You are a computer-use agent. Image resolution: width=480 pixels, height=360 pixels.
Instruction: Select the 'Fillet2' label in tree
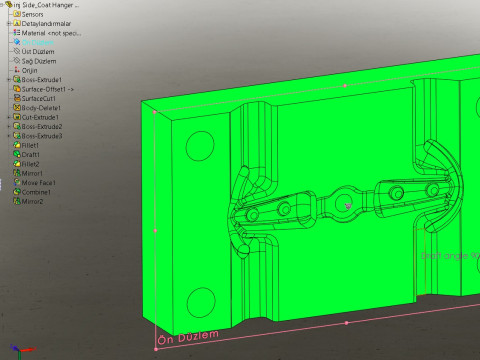(30, 164)
